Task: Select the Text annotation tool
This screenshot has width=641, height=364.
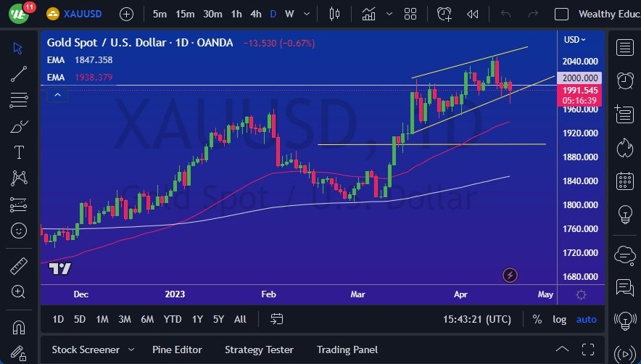Action: pos(19,152)
